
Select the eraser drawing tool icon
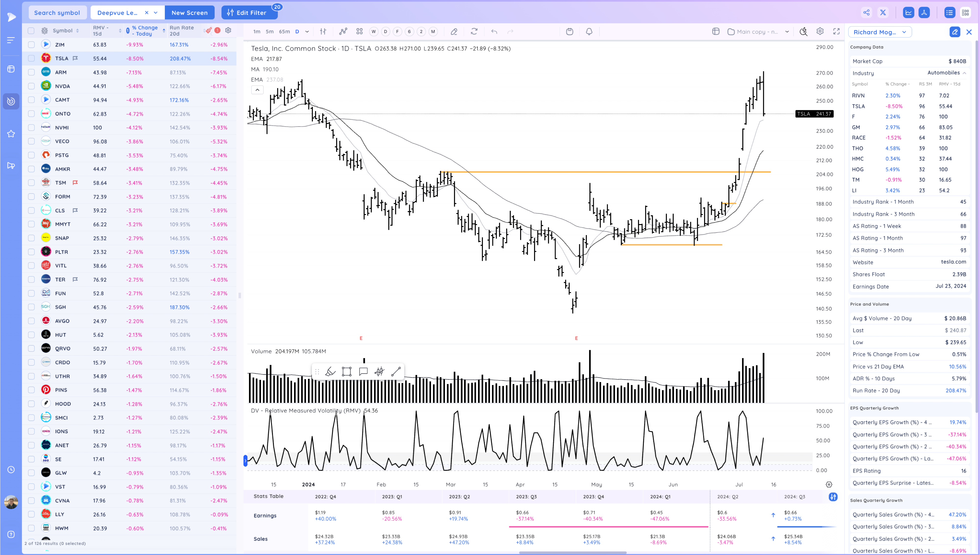453,32
